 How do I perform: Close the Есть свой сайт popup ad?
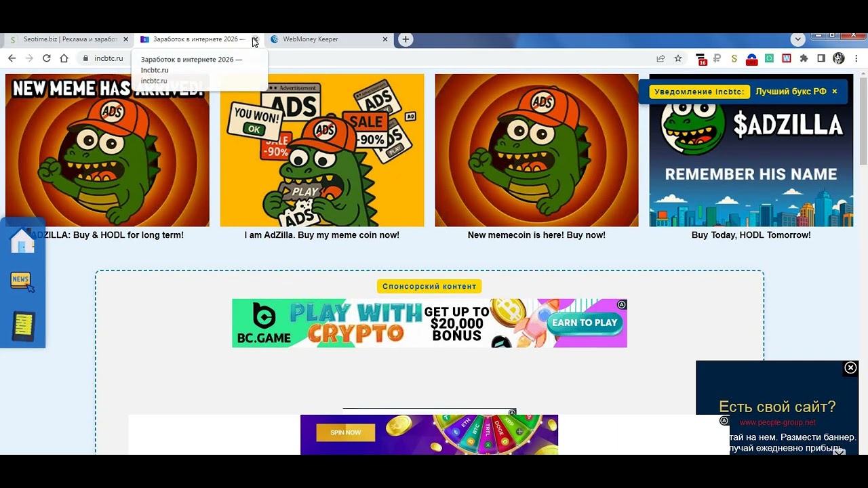[x=850, y=368]
